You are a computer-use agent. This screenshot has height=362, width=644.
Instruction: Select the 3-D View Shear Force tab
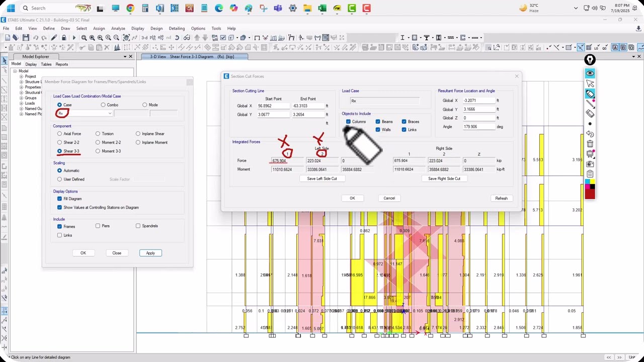click(x=195, y=56)
